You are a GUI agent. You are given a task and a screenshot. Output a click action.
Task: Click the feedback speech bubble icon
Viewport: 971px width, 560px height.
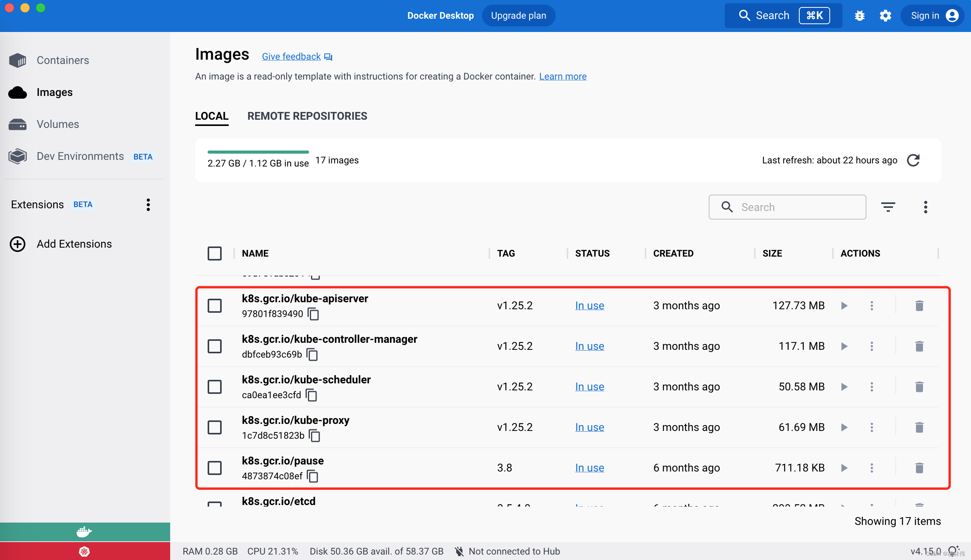click(x=328, y=57)
